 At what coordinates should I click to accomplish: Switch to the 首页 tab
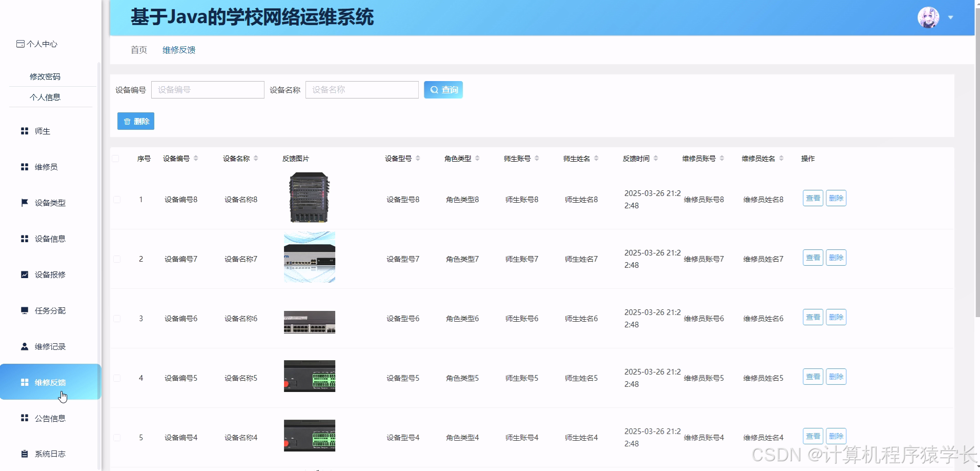click(x=138, y=49)
